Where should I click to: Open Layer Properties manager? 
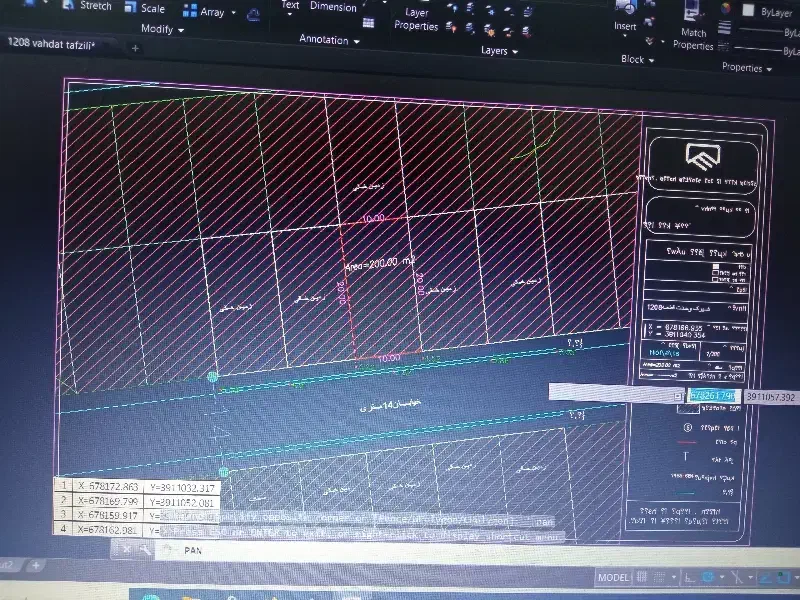[416, 19]
